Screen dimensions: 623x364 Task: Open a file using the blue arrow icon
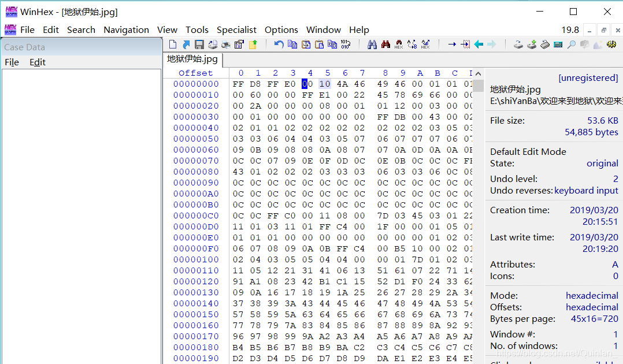[186, 44]
